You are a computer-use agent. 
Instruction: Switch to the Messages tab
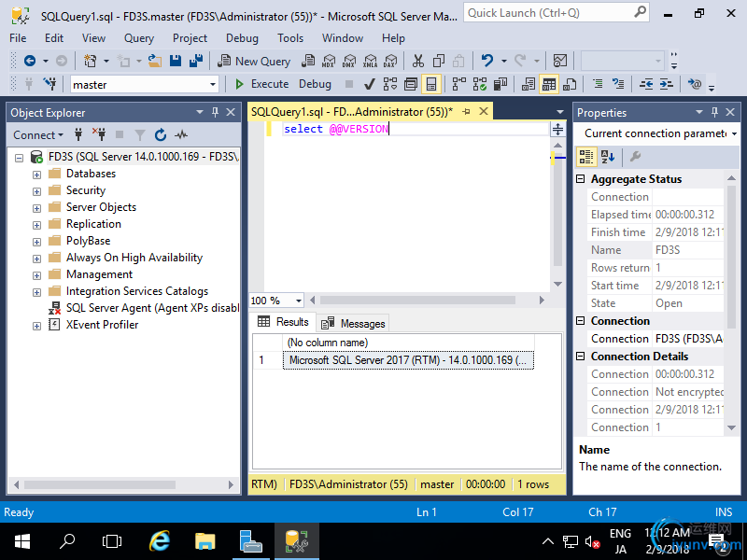pos(353,323)
